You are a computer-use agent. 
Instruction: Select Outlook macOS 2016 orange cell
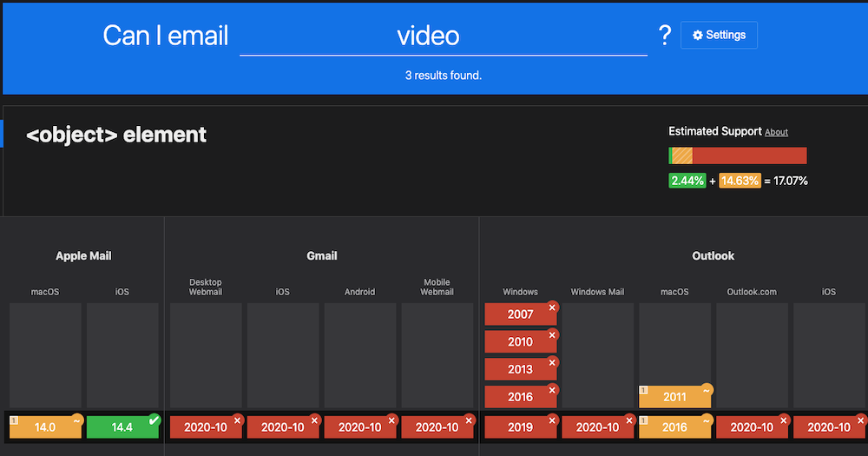[x=674, y=427]
